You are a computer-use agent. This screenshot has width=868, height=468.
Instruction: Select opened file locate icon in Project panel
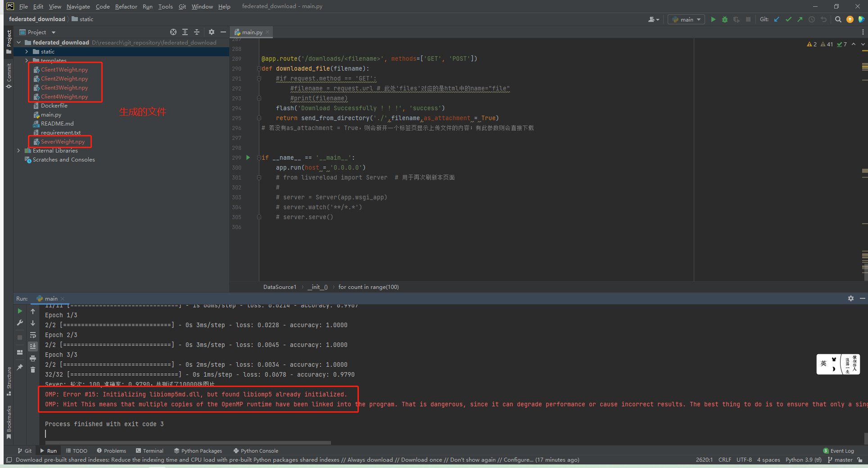[x=173, y=32]
